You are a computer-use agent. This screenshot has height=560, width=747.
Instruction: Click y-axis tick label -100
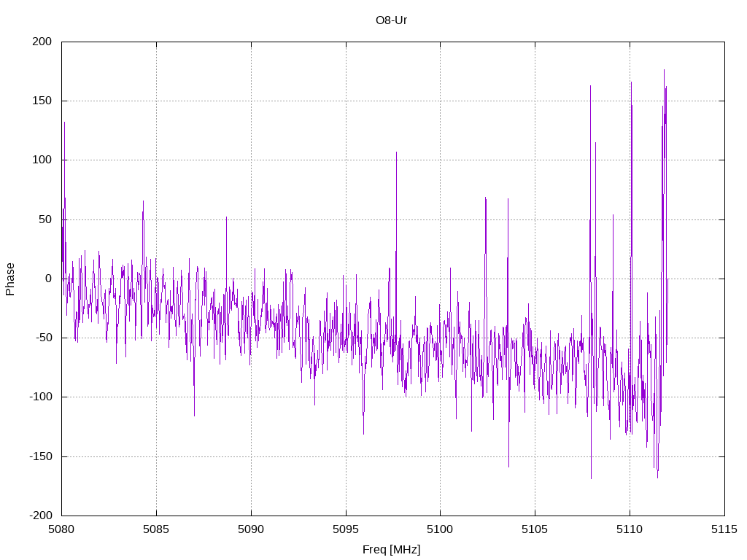click(41, 397)
